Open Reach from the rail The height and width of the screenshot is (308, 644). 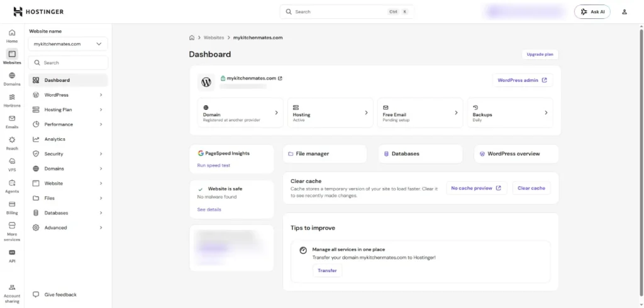click(12, 143)
